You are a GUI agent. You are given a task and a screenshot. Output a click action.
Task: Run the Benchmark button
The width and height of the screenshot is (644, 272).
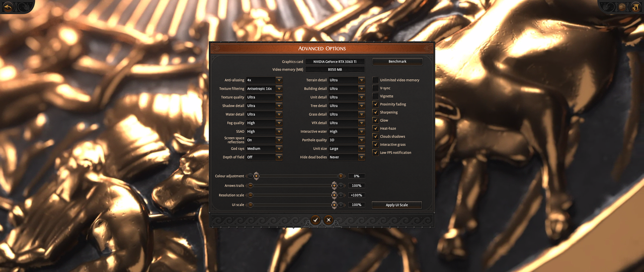397,61
